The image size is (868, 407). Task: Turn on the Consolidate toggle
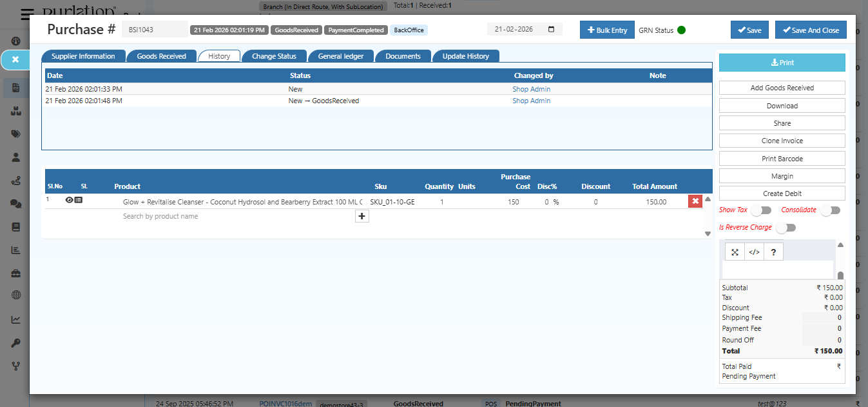(830, 210)
